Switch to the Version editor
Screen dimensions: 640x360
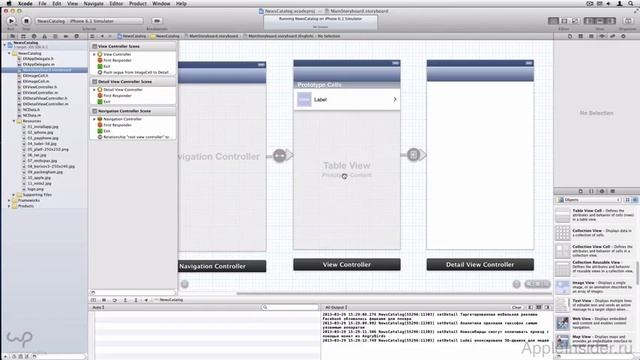[575, 21]
